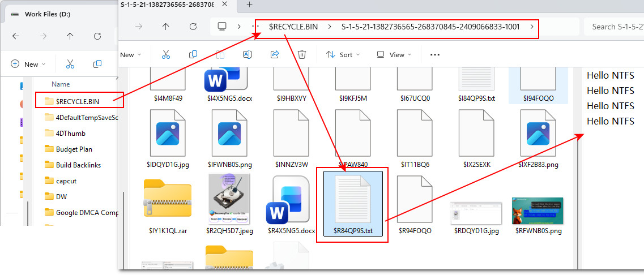Select $R2QH5D7.jpeg thumbnail

click(229, 204)
